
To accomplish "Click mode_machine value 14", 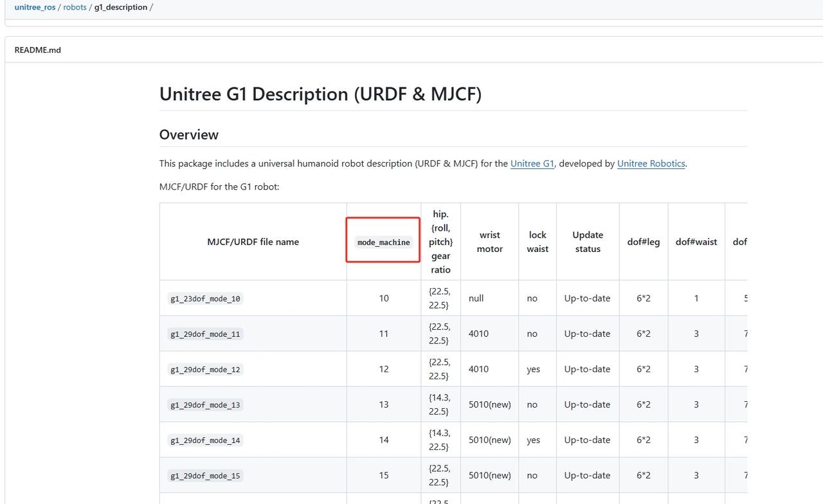I will click(x=384, y=440).
